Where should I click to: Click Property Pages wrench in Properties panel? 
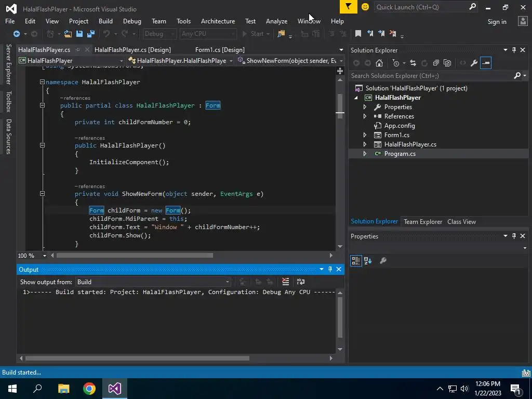pos(383,261)
